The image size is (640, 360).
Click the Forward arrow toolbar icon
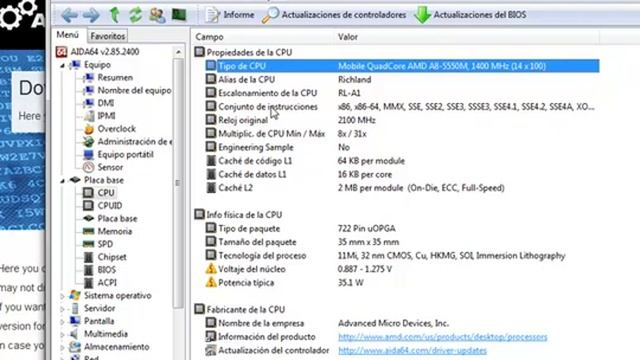point(91,15)
